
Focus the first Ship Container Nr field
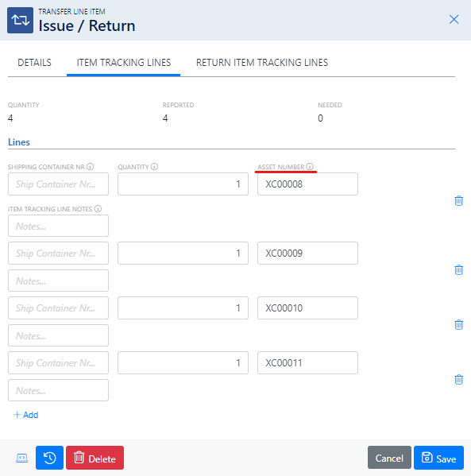pyautogui.click(x=58, y=184)
